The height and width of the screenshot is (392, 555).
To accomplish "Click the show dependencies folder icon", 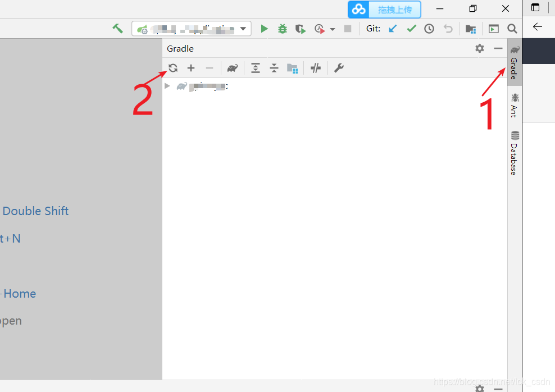I will [292, 69].
